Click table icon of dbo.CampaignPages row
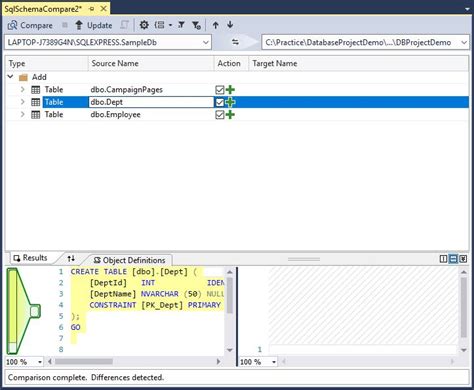This screenshot has height=390, width=474. [35, 90]
